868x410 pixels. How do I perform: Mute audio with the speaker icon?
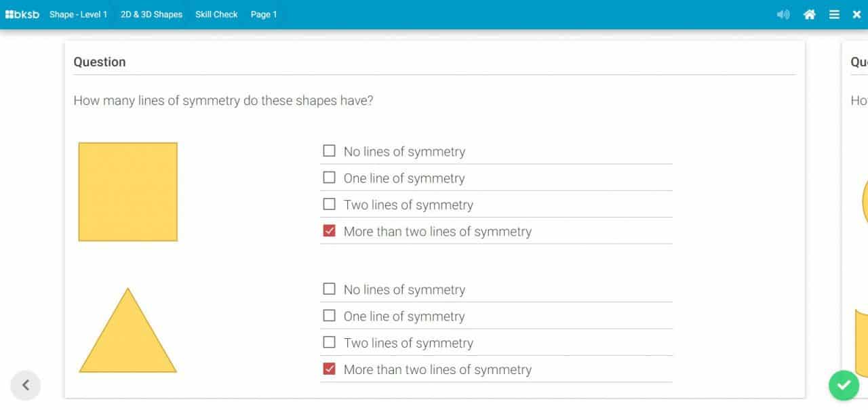(783, 14)
